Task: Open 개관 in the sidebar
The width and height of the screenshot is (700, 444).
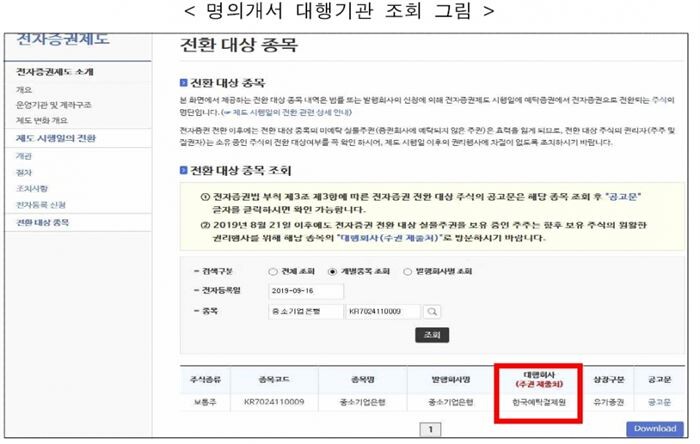Action: point(24,156)
